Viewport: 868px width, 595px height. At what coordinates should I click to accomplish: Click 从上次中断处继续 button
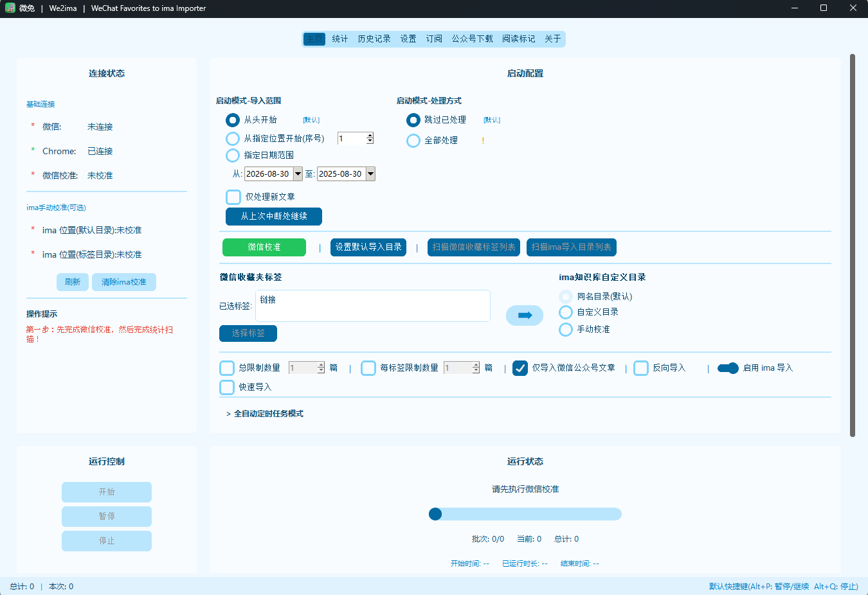274,217
